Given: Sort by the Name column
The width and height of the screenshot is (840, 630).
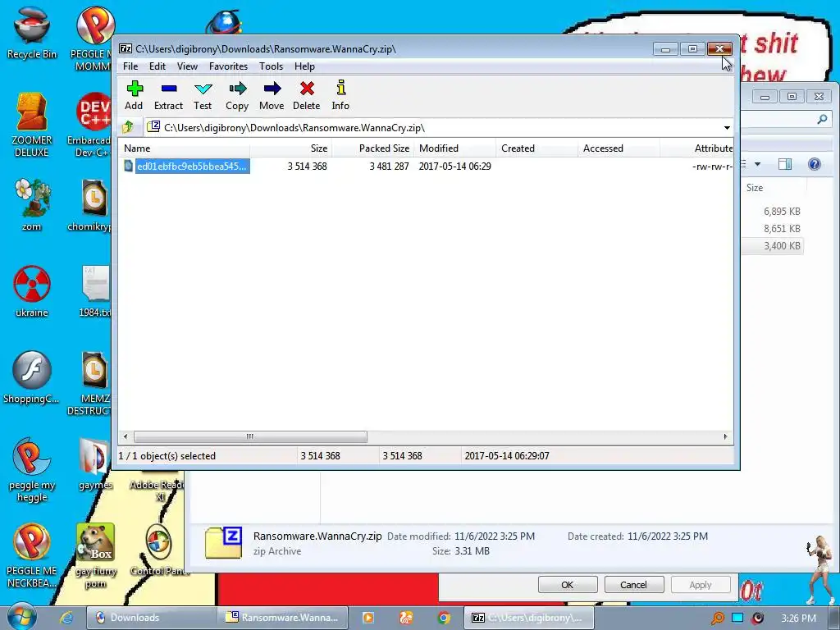Looking at the screenshot, I should point(185,148).
